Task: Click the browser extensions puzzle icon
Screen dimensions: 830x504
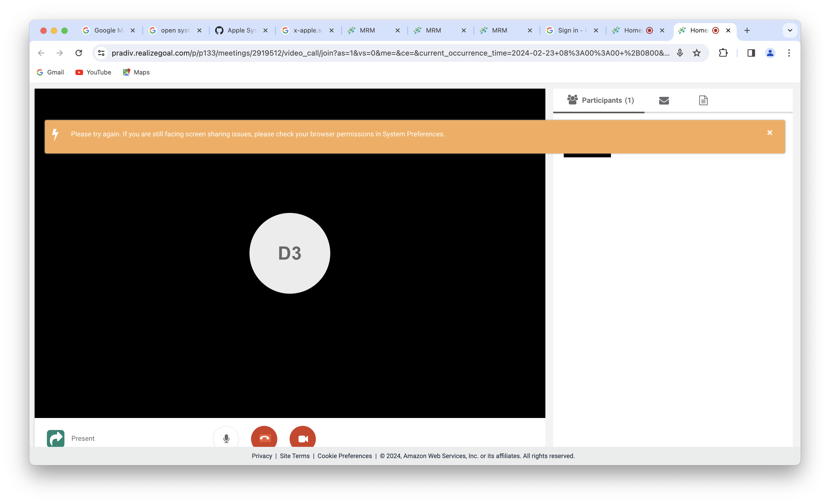Action: pos(723,52)
